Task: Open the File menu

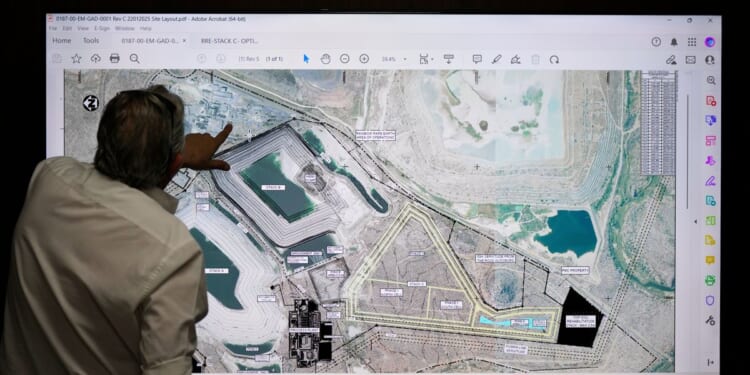Action: tap(53, 29)
